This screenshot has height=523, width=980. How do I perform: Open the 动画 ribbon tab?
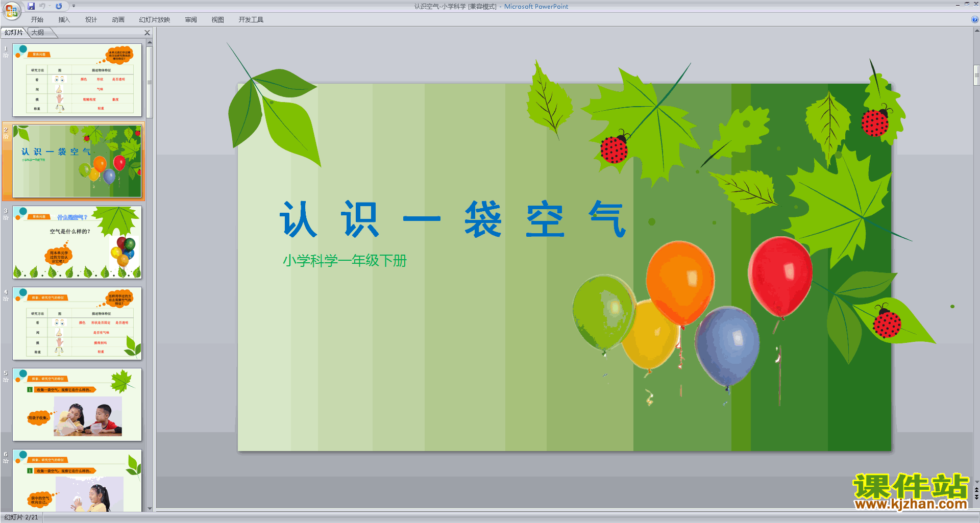pyautogui.click(x=118, y=20)
